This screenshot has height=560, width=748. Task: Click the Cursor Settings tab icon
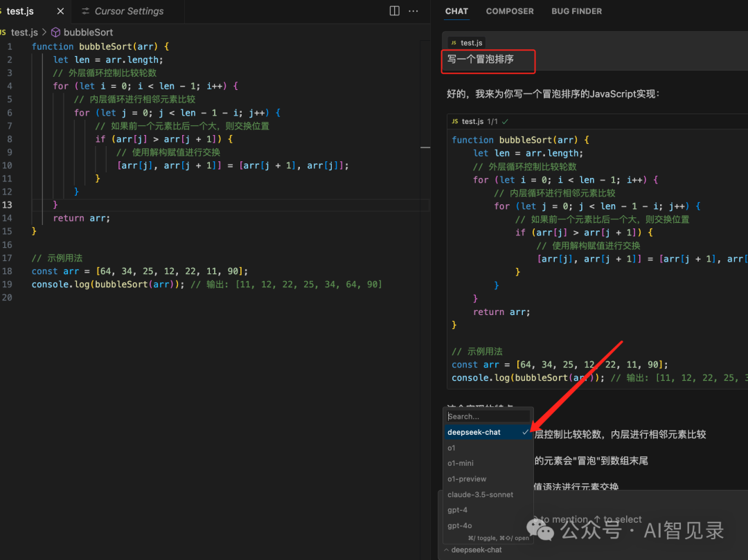tap(85, 12)
